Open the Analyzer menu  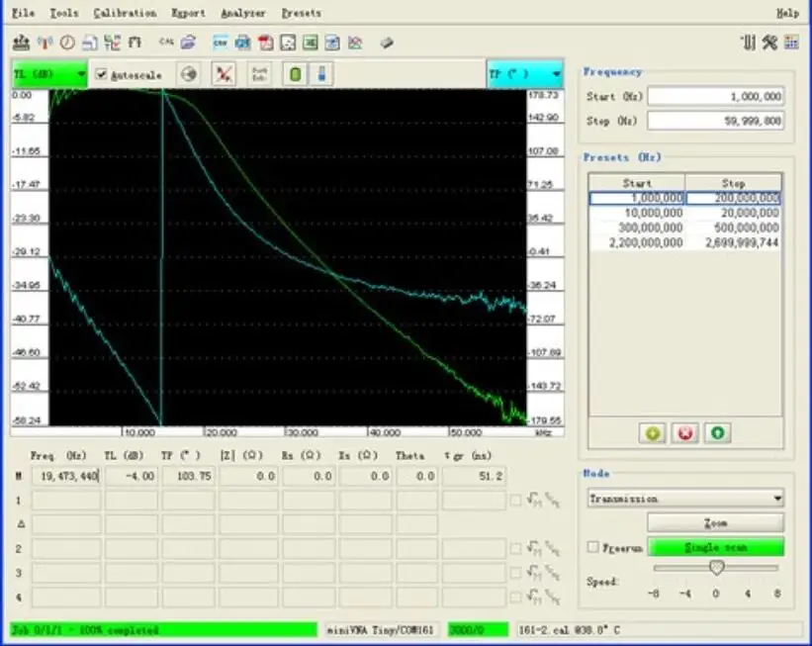(x=243, y=13)
